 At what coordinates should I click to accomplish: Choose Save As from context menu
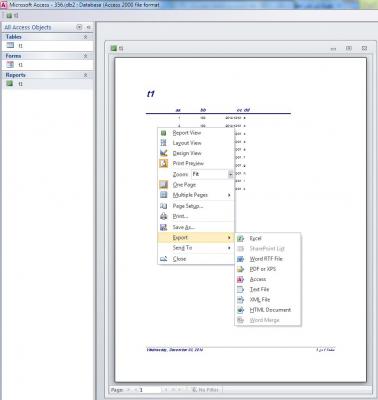pyautogui.click(x=196, y=227)
